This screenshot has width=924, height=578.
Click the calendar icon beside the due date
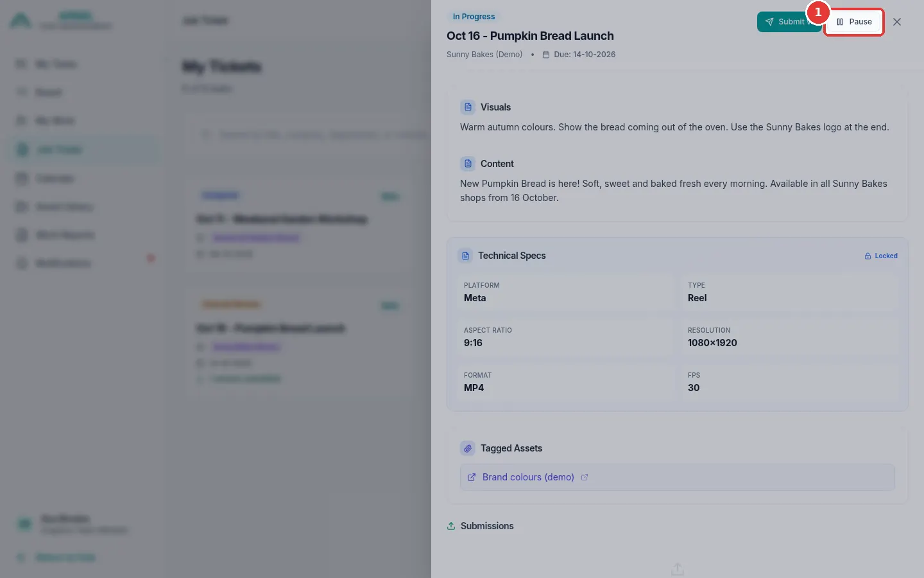tap(546, 55)
